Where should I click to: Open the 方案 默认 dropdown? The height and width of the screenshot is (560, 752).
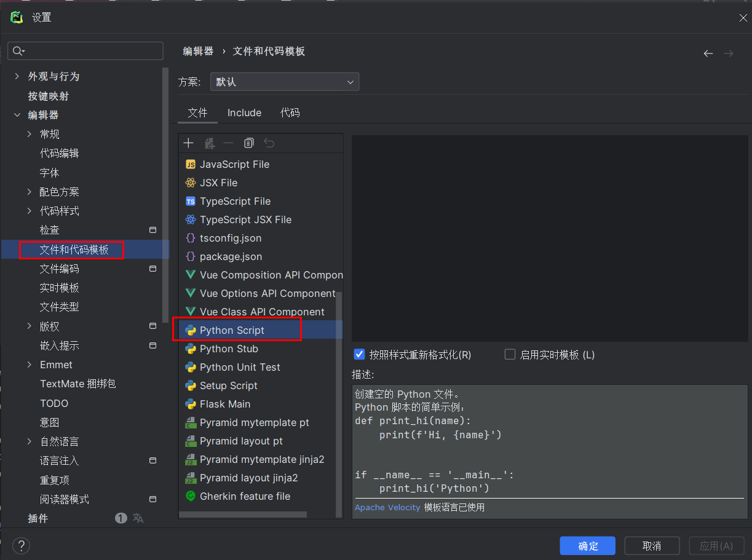click(x=285, y=82)
